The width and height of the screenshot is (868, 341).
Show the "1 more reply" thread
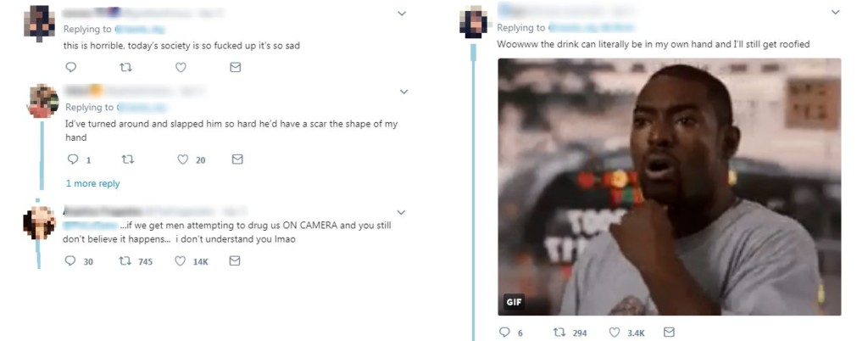[x=92, y=183]
